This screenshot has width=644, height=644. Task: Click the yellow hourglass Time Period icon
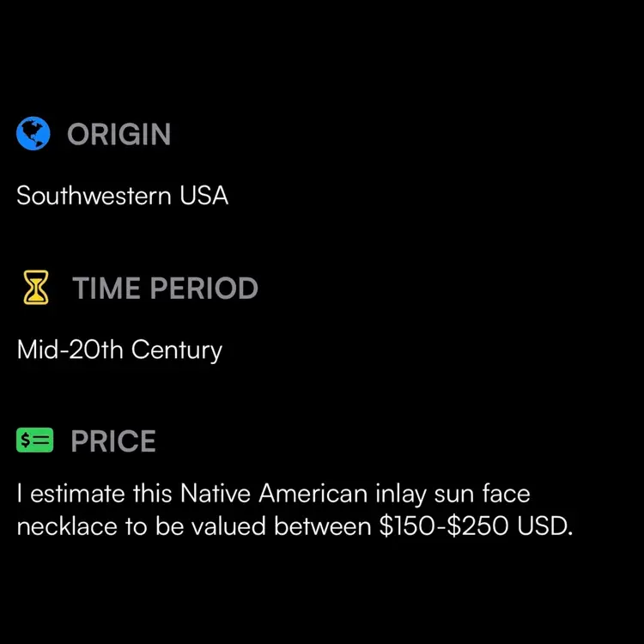point(35,289)
